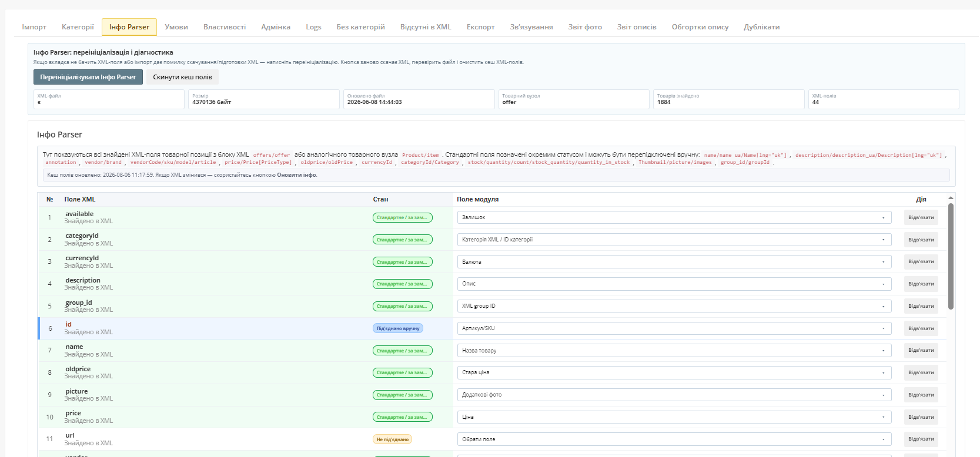This screenshot has height=457, width=980.
Task: Open the Артикул/SKU dropdown for id
Action: pos(674,328)
